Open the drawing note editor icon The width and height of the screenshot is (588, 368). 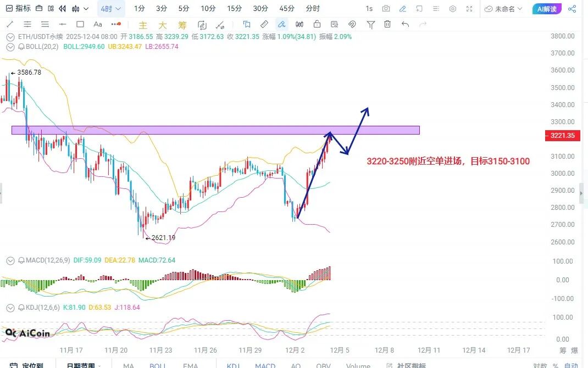(x=335, y=24)
